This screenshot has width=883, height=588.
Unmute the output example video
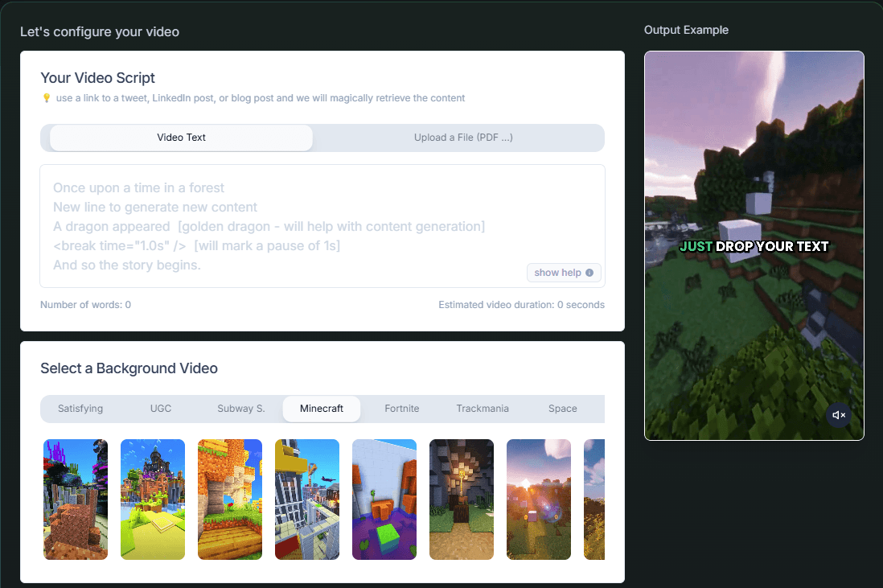839,415
